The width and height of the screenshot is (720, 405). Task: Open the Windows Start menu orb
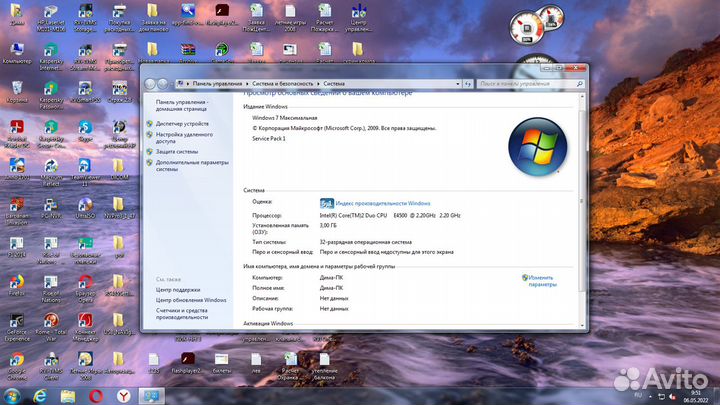(13, 395)
